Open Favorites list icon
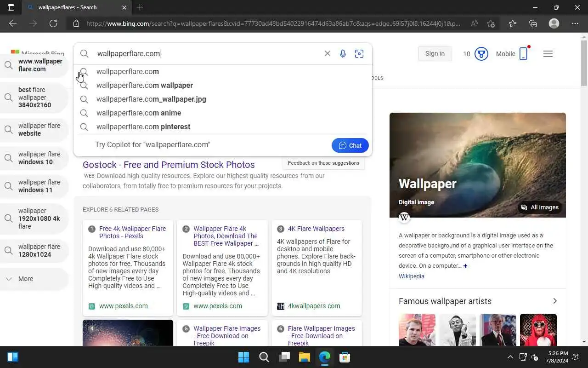Image resolution: width=588 pixels, height=368 pixels. click(513, 23)
